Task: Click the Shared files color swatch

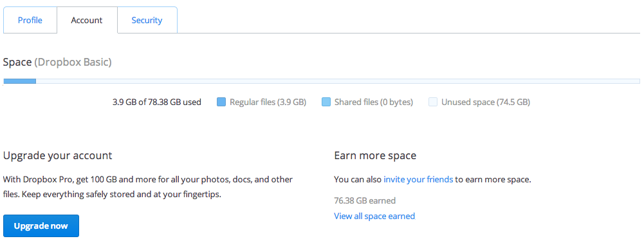Action: click(x=326, y=102)
